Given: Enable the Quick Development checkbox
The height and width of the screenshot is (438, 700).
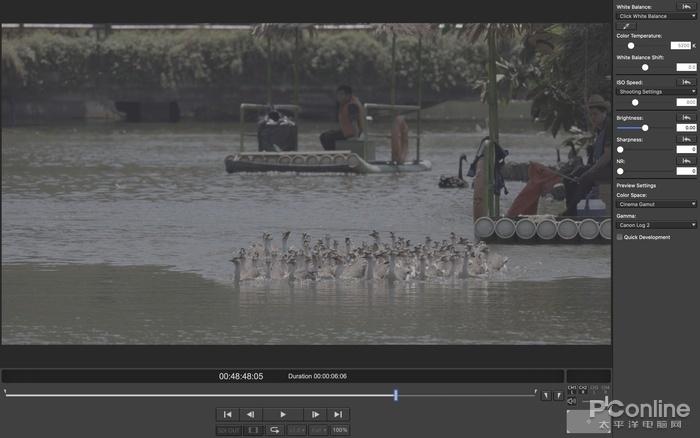Looking at the screenshot, I should [x=620, y=237].
